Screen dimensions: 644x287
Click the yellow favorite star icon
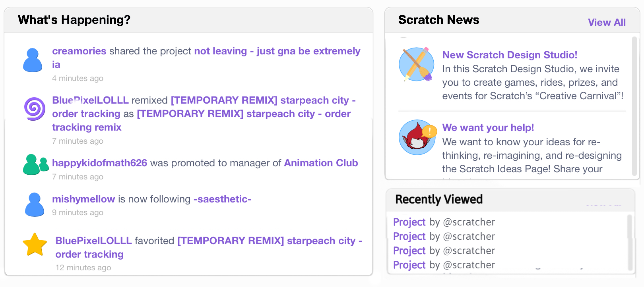click(35, 245)
